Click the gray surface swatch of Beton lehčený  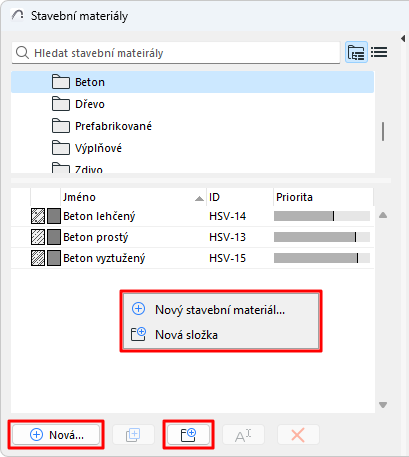[x=54, y=216]
